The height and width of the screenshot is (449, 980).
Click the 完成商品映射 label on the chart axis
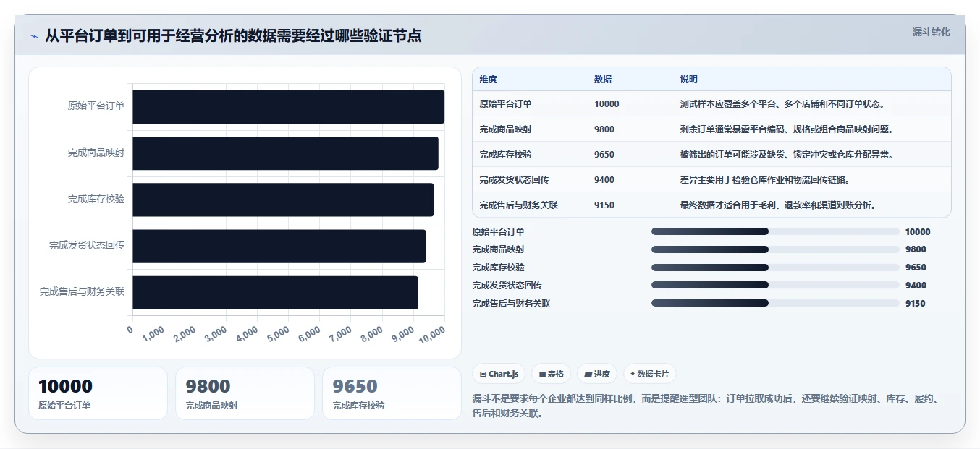[96, 153]
